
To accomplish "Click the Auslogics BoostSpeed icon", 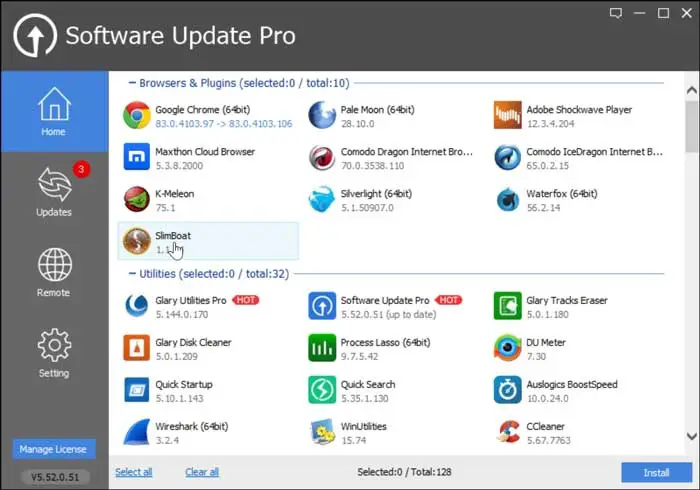I will click(508, 390).
